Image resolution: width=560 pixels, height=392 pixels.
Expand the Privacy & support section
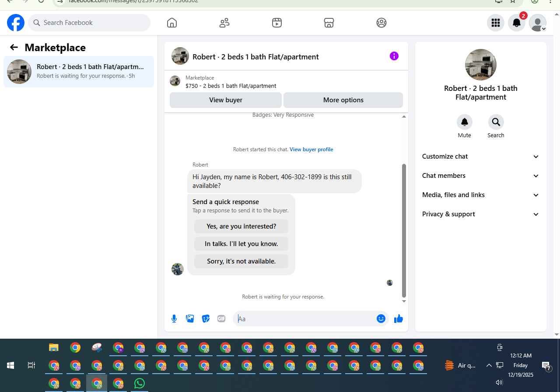pos(480,214)
